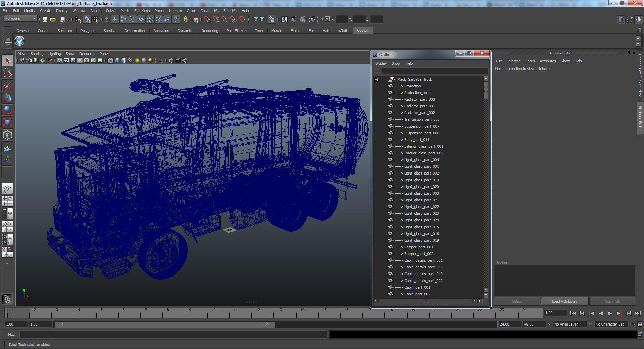The image size is (644, 349).
Task: Click the Copy Tab button
Action: coord(612,301)
